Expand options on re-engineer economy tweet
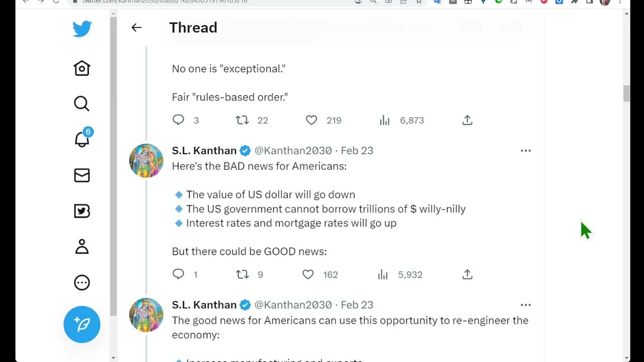 (526, 305)
